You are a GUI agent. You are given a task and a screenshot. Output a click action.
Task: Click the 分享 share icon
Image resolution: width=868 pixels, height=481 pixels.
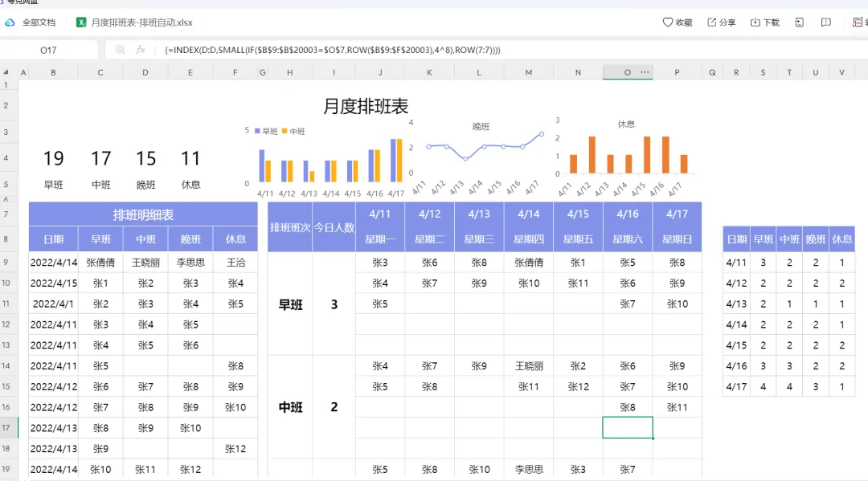[712, 22]
